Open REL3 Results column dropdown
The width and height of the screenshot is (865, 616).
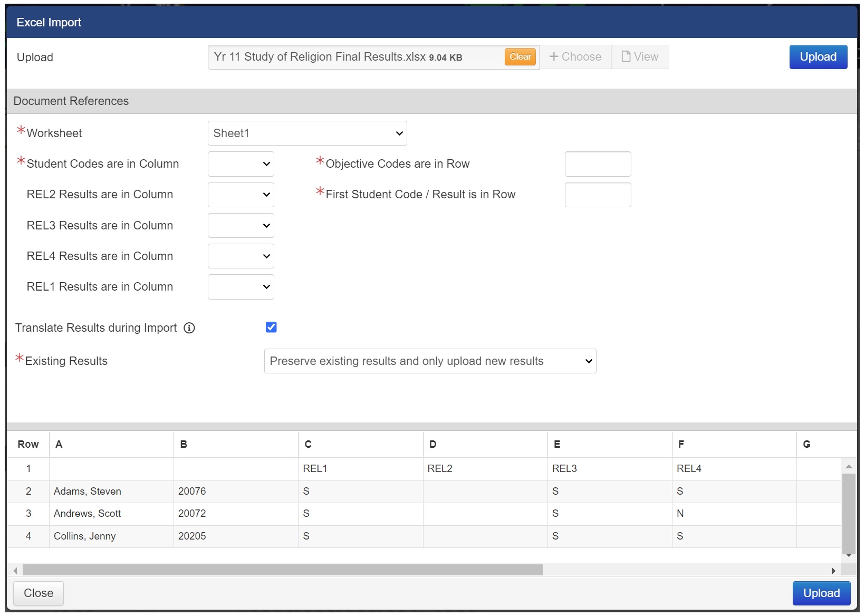241,226
